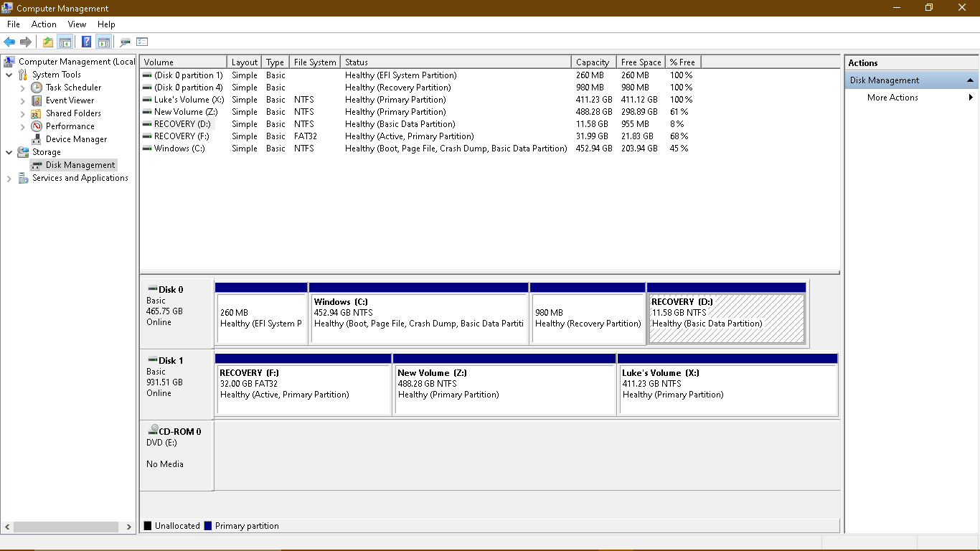980x551 pixels.
Task: Click the Storage drives icon
Action: [23, 152]
